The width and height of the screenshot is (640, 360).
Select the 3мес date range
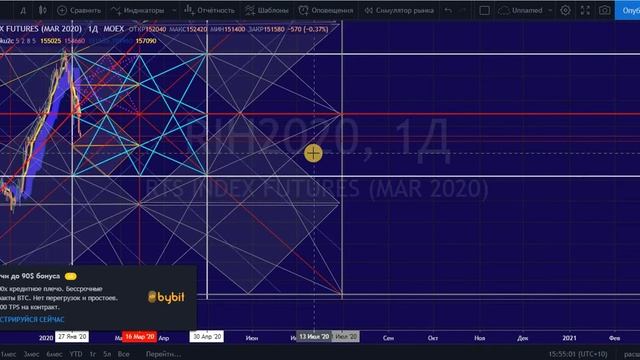(31, 354)
